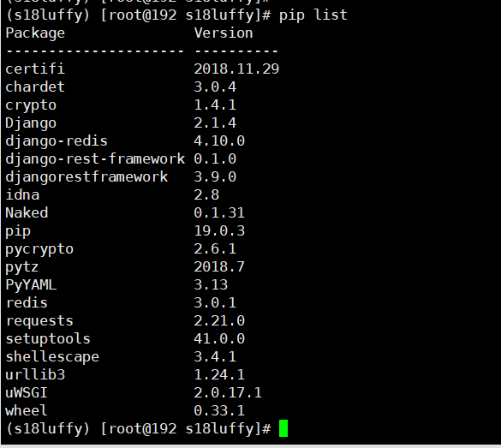Image resolution: width=501 pixels, height=448 pixels.
Task: Click shellescape version '3.4.1'
Action: tap(215, 356)
